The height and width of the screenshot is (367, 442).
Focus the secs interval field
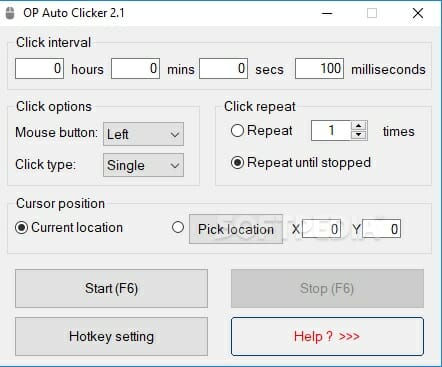(223, 69)
